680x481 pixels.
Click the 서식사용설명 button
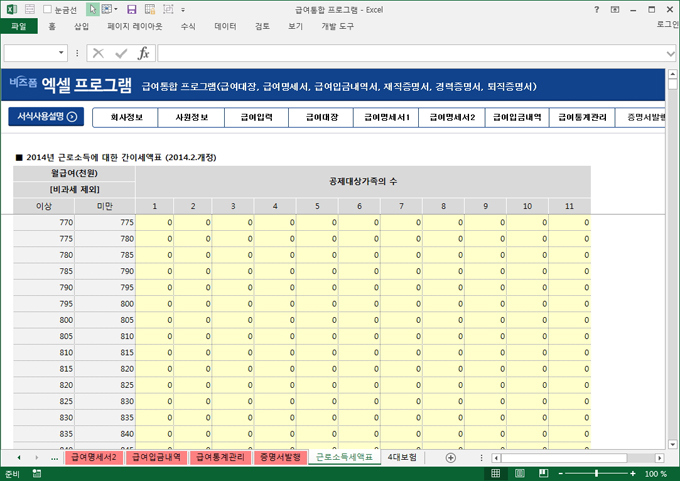[46, 117]
